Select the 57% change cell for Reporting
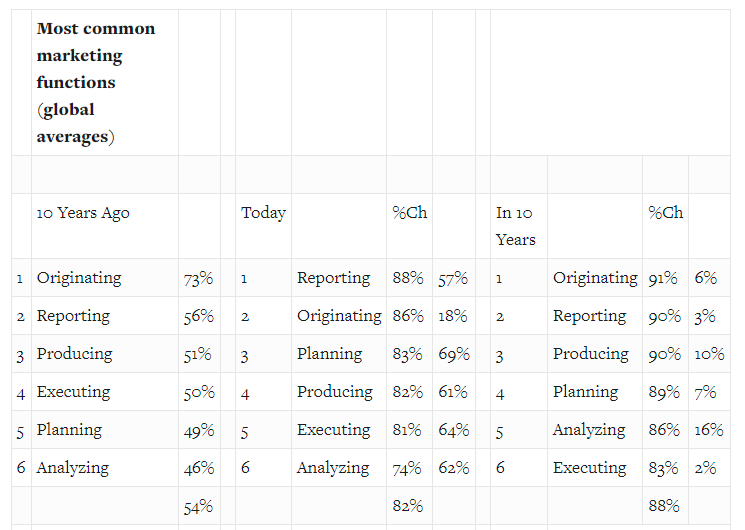745x530 pixels. click(453, 279)
